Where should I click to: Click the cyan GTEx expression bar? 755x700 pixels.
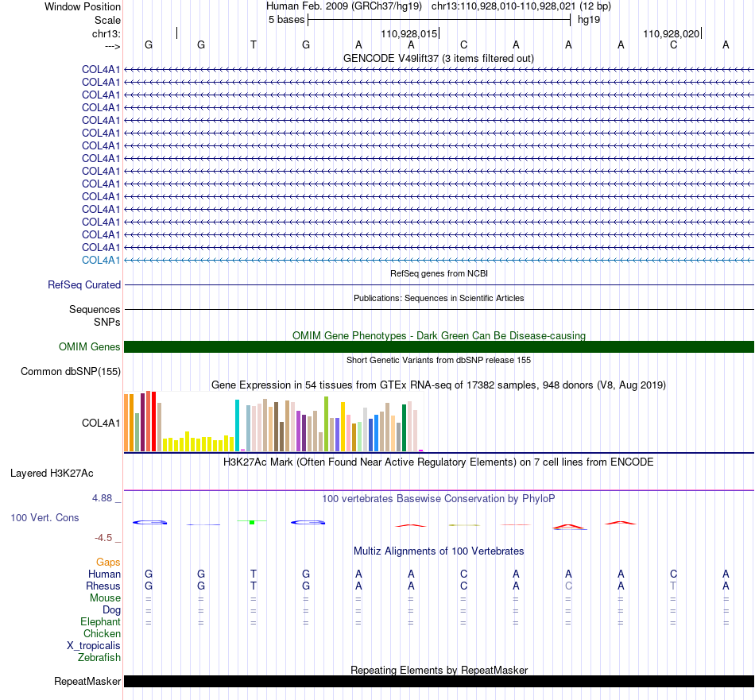coord(238,426)
